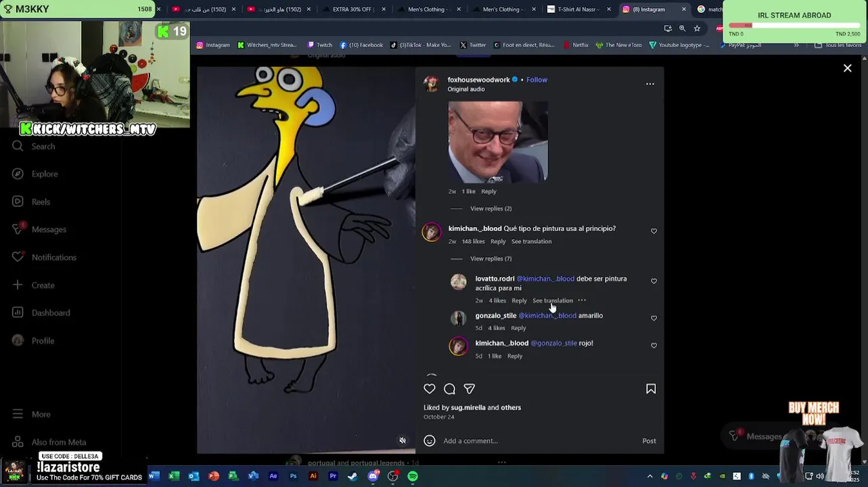868x487 pixels.
Task: Open Discord from taskbar
Action: click(x=373, y=476)
